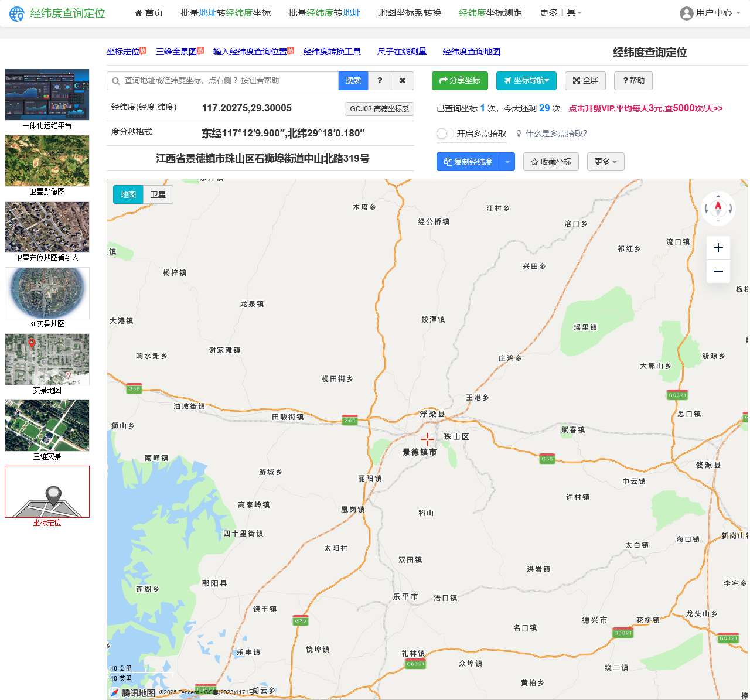Click the VIP upgrade promotional link
The width and height of the screenshot is (750, 700).
click(645, 108)
